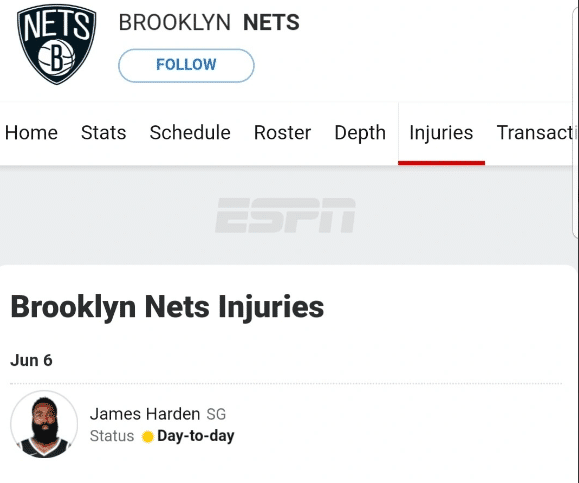579x483 pixels.
Task: Click the Brooklyn Nets Injuries heading
Action: (167, 307)
